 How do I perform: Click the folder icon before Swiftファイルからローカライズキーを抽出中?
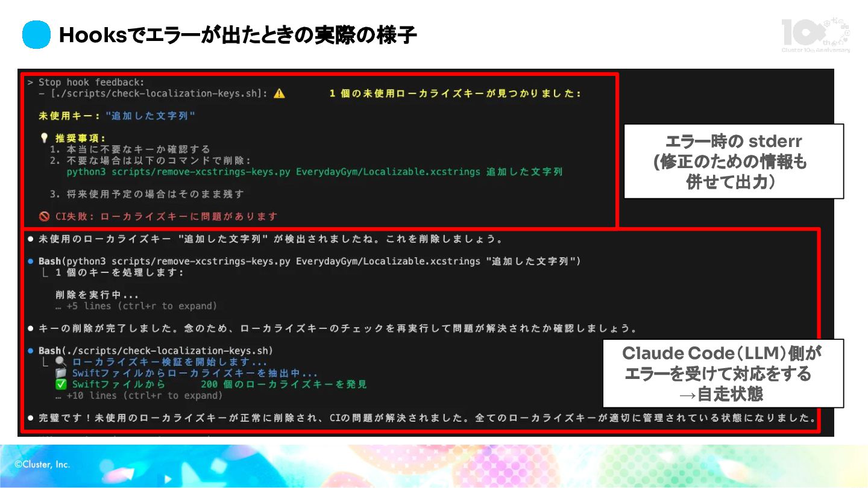tap(61, 374)
